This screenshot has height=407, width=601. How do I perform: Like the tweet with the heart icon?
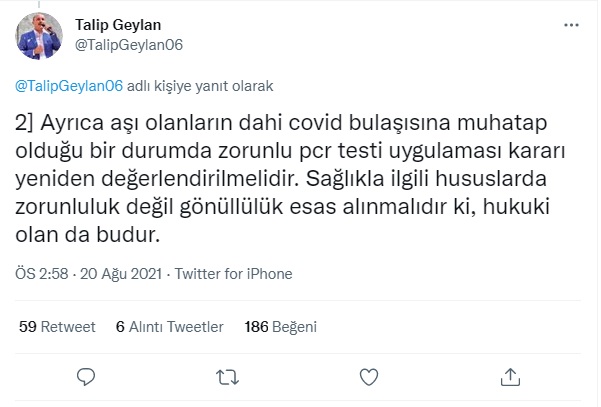pos(369,376)
